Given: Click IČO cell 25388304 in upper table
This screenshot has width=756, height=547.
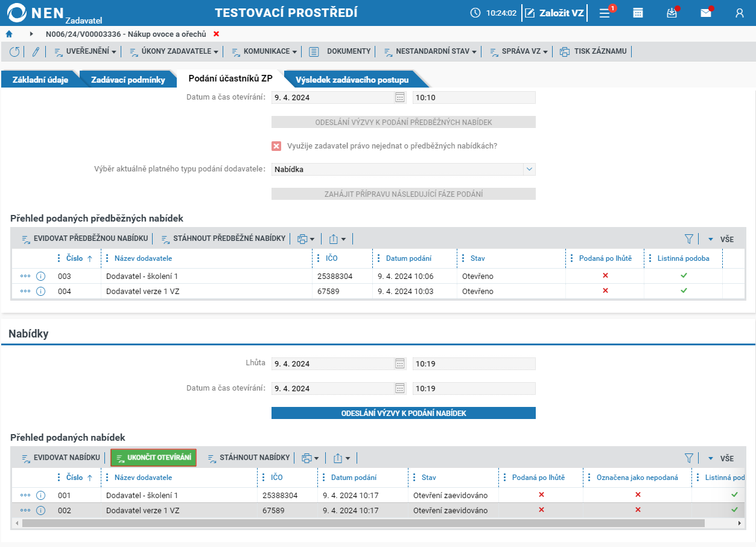Looking at the screenshot, I should [335, 276].
